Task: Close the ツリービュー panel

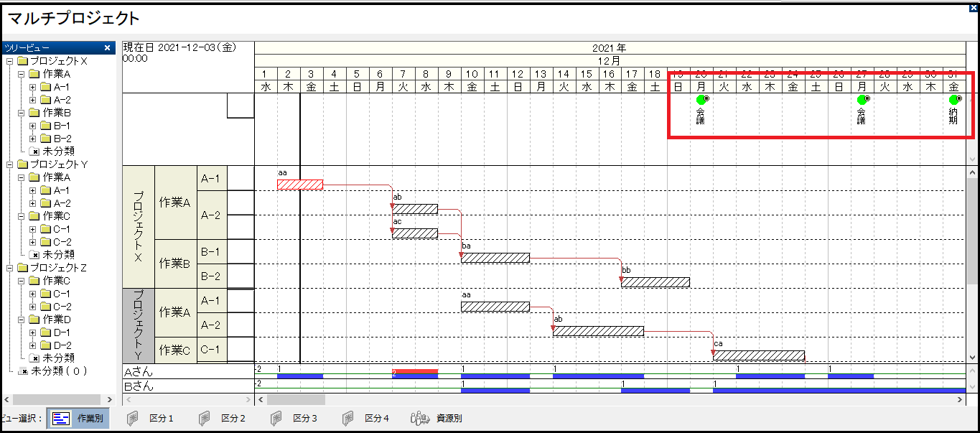Action: (x=107, y=48)
